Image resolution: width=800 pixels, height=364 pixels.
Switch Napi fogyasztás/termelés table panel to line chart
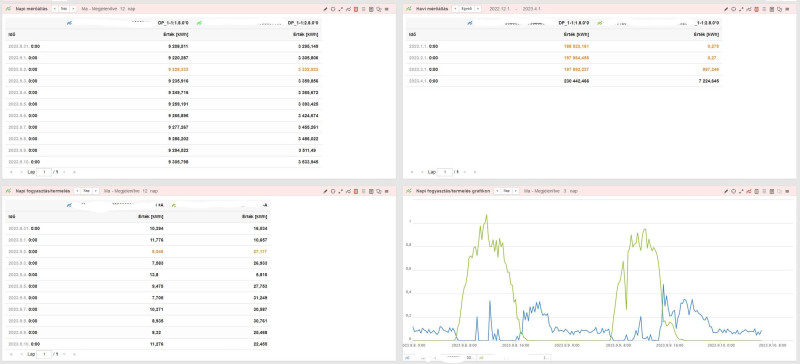(348, 191)
